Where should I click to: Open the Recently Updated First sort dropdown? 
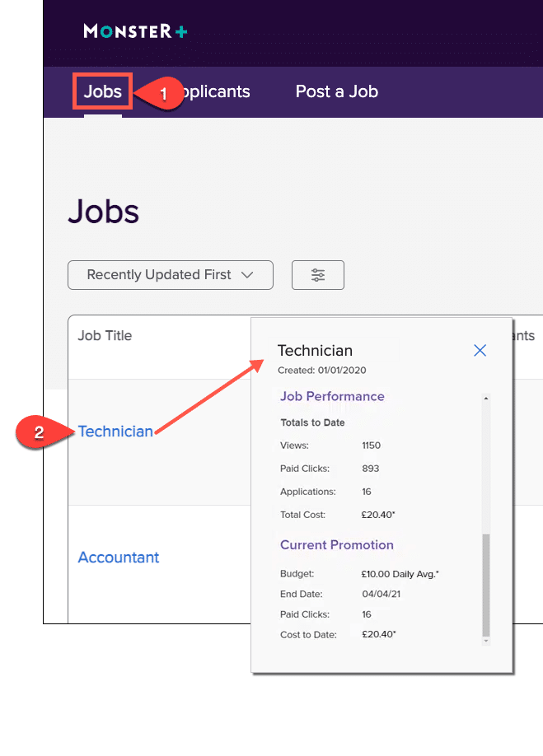[171, 275]
